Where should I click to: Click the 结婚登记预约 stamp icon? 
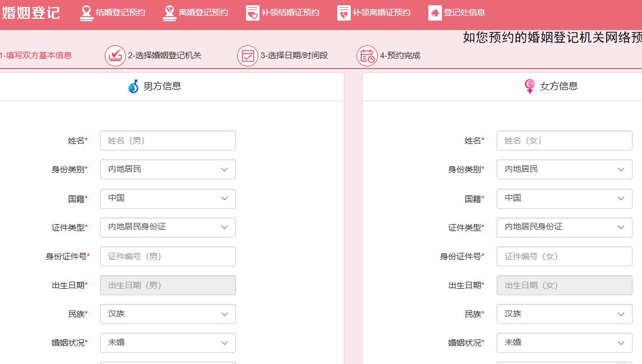[x=87, y=12]
